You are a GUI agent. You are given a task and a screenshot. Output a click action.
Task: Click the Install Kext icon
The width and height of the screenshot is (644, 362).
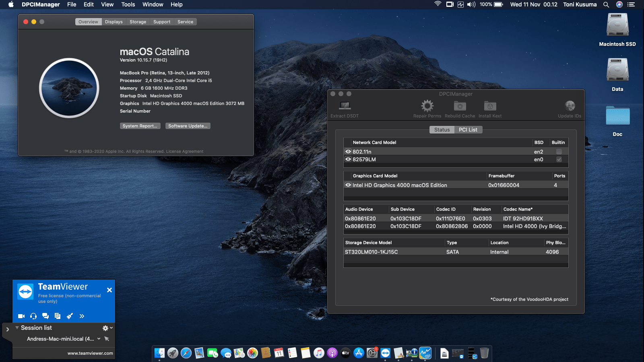click(490, 106)
